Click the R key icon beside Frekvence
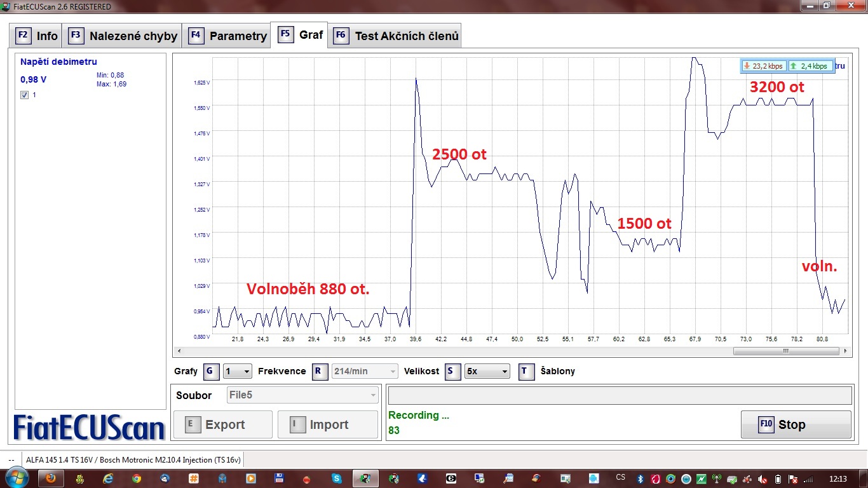This screenshot has width=868, height=488. click(x=320, y=372)
